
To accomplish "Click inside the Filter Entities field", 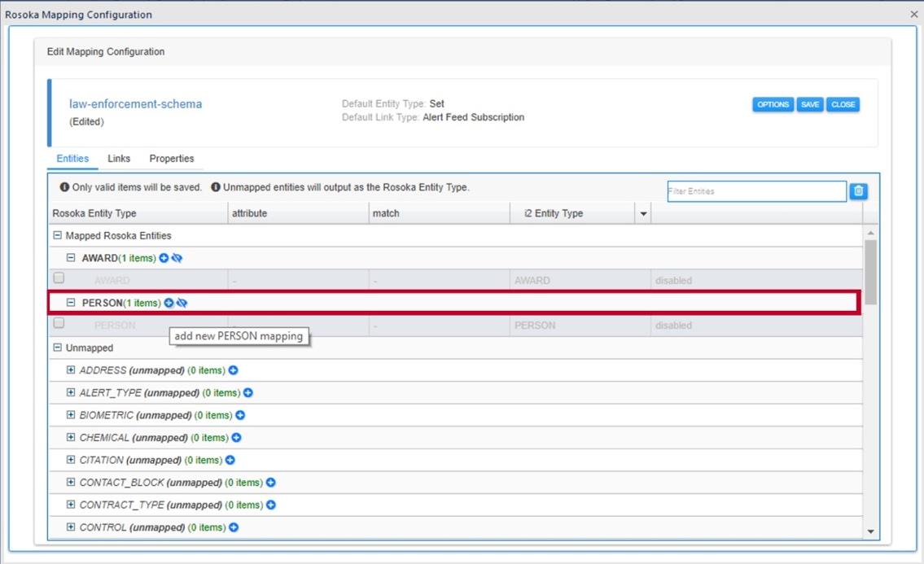I will click(x=755, y=191).
